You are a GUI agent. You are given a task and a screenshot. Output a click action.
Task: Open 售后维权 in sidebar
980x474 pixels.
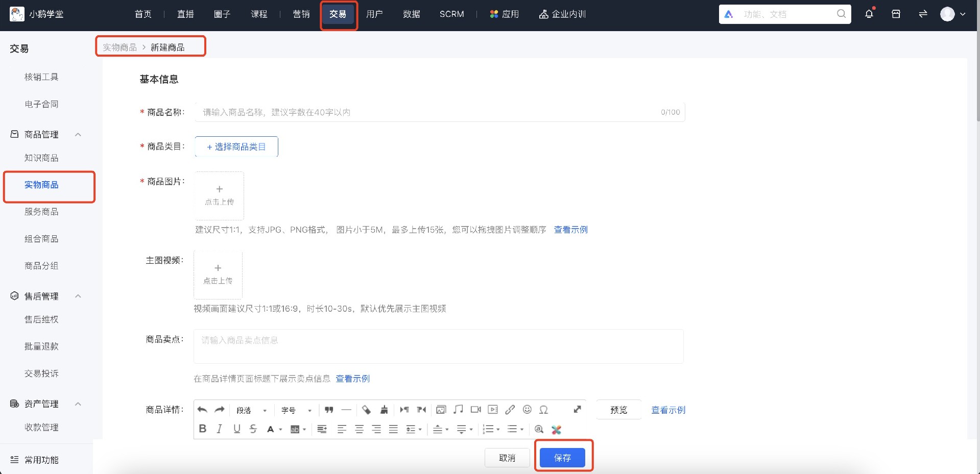[41, 319]
